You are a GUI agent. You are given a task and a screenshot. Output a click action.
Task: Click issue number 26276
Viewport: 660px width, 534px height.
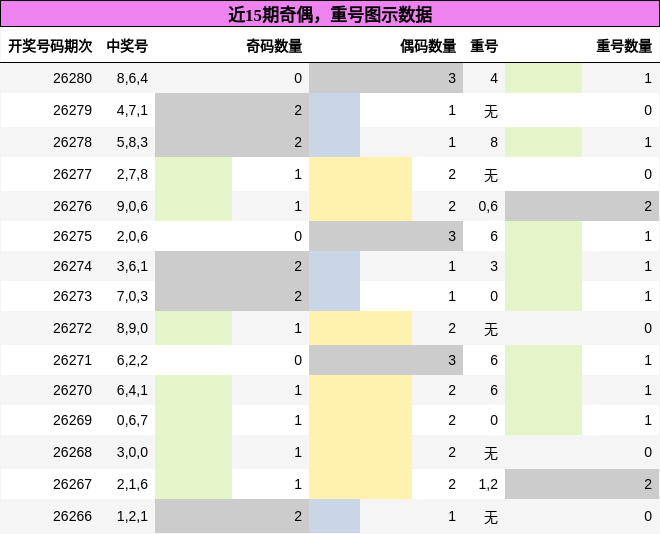(x=72, y=206)
